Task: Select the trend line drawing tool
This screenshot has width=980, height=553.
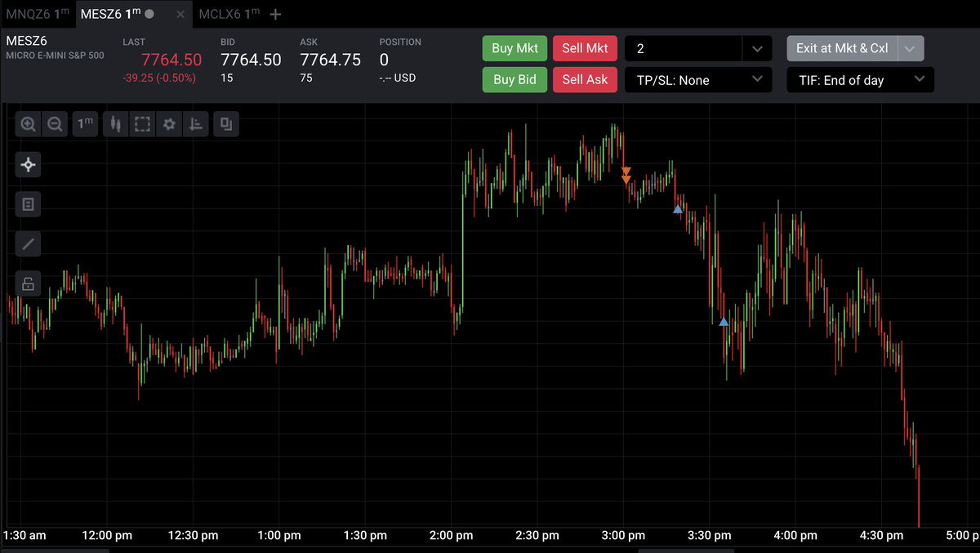Action: coord(28,243)
